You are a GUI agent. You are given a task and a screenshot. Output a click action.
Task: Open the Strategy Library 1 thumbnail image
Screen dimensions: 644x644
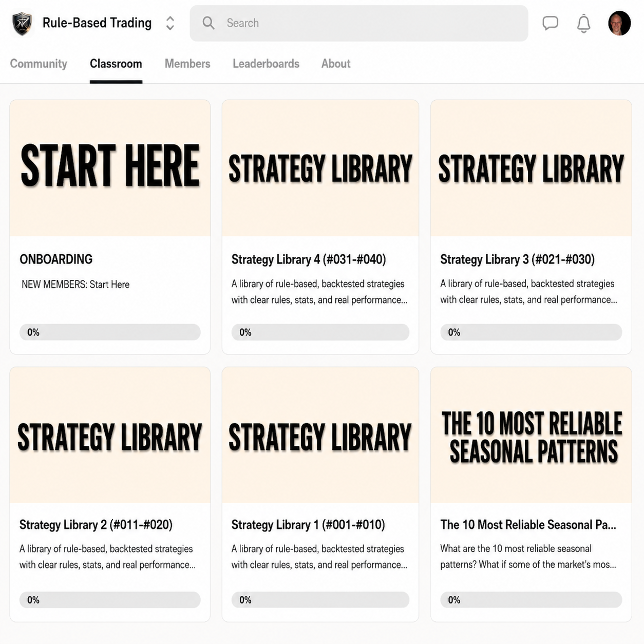320,435
